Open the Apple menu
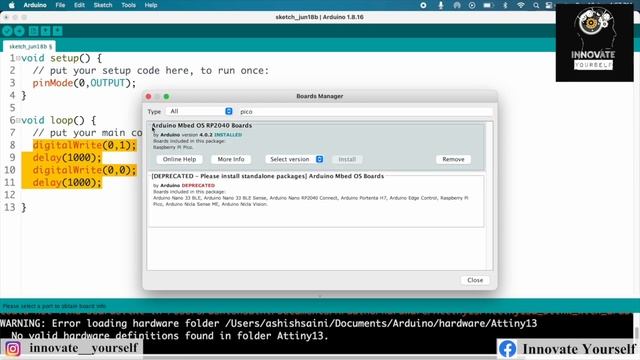Screen dimensions: 640x360 tap(12, 5)
